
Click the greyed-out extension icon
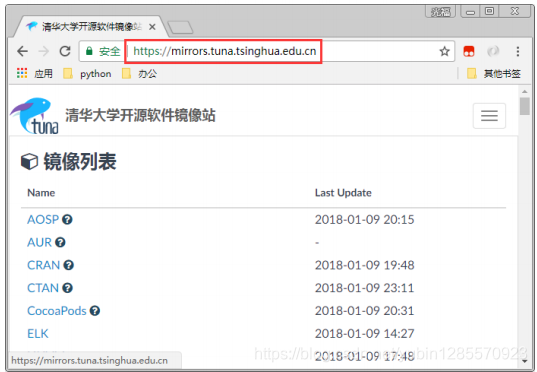493,51
